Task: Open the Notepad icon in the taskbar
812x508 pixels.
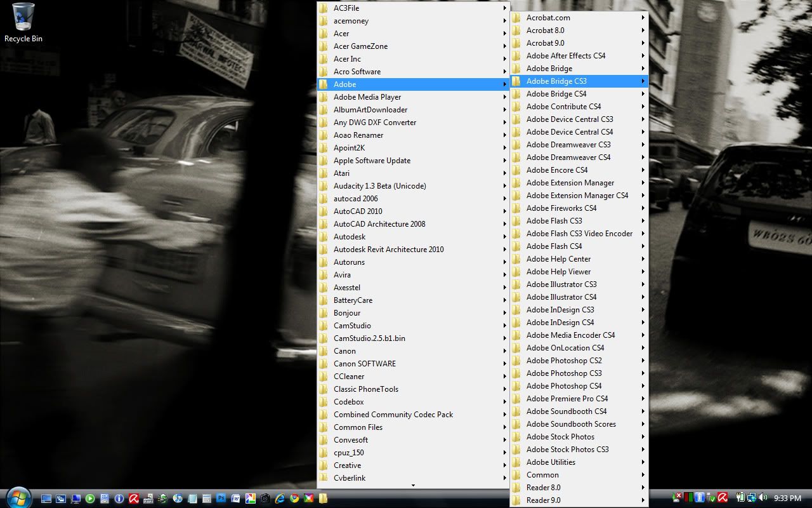Action: click(192, 498)
